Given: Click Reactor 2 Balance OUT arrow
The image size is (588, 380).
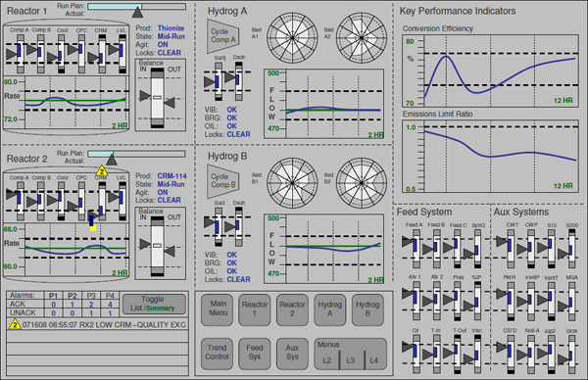Looking at the screenshot, I should tap(170, 251).
